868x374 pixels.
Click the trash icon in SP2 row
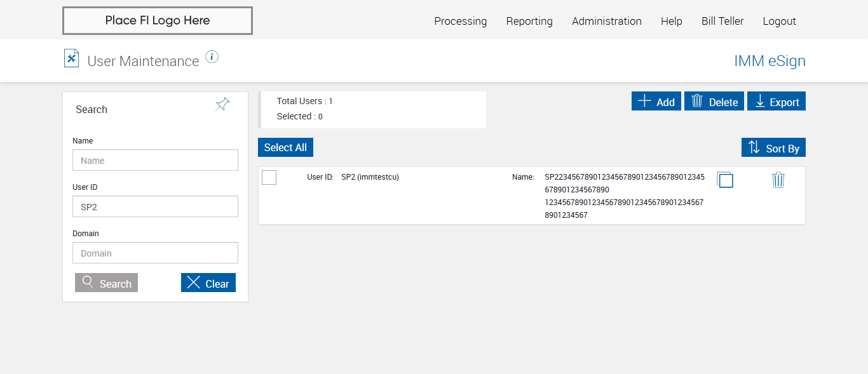pyautogui.click(x=778, y=180)
